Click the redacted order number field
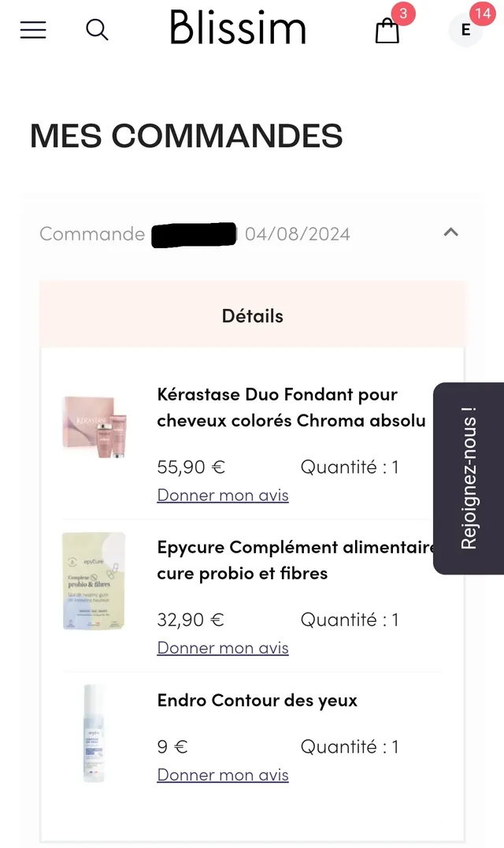The width and height of the screenshot is (504, 848). (193, 233)
